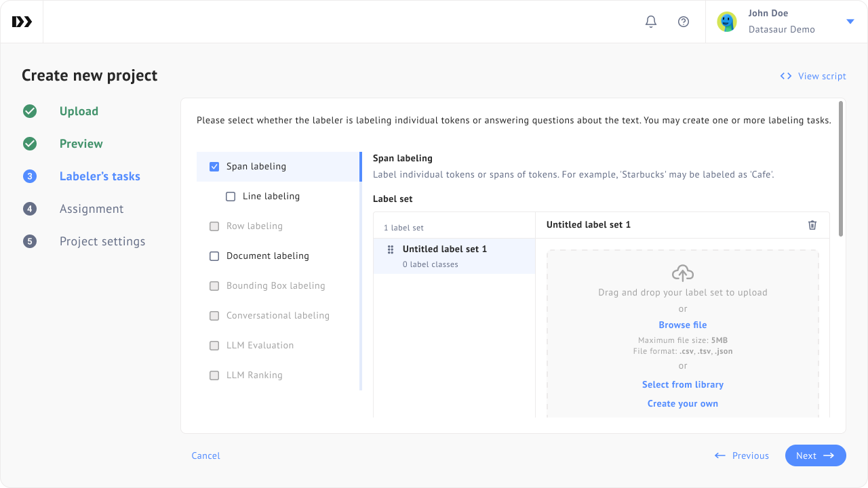The image size is (868, 488).
Task: Click the drag handle of Untitled label set 1
Action: click(x=391, y=249)
